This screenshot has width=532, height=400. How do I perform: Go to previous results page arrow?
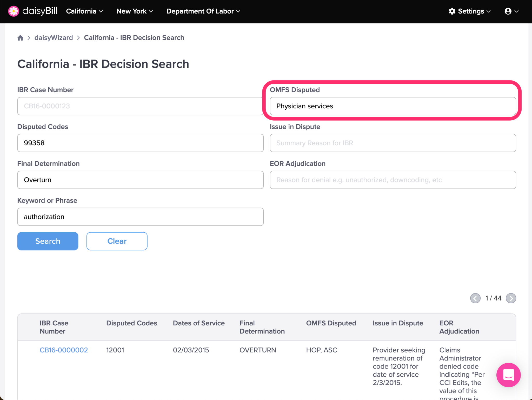click(x=475, y=298)
